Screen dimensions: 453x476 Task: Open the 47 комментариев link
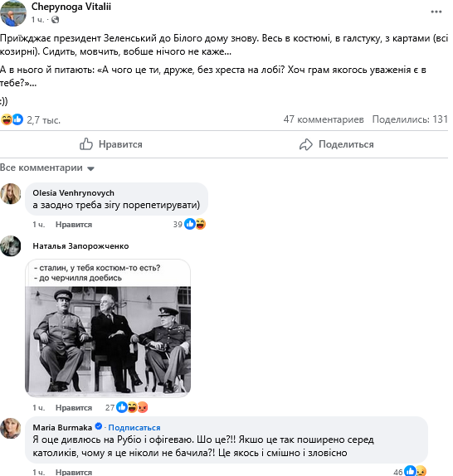coord(324,119)
